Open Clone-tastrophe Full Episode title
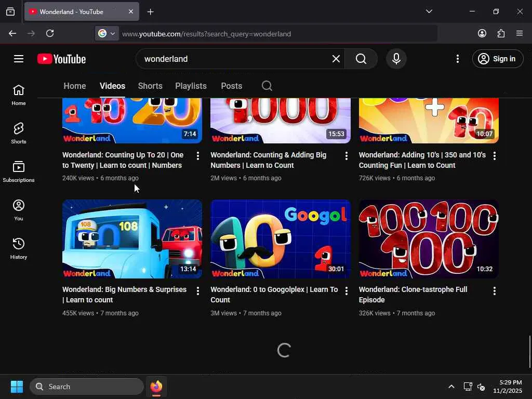 point(413,295)
